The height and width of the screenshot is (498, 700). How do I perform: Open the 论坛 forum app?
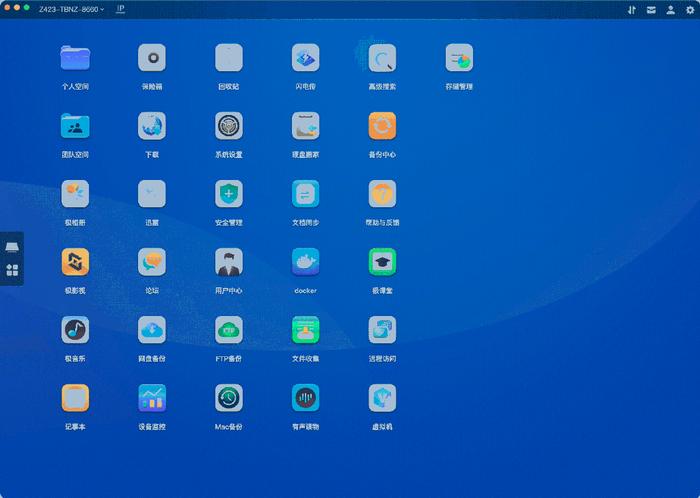pos(152,262)
